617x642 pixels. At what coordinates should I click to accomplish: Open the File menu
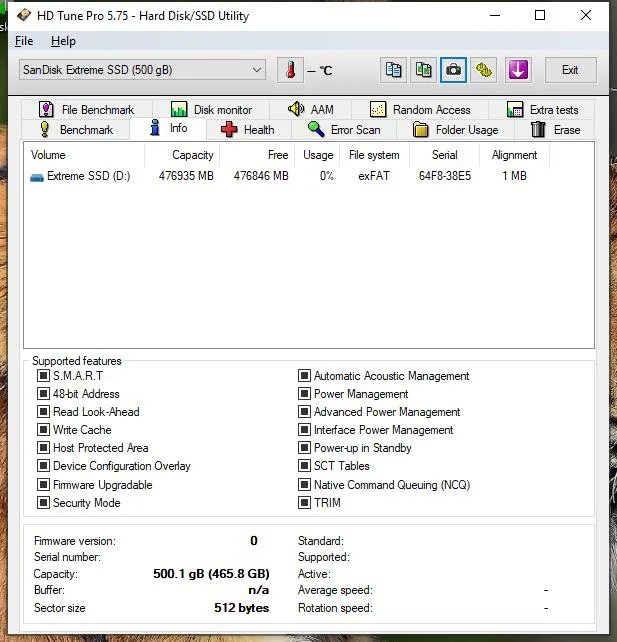(24, 41)
